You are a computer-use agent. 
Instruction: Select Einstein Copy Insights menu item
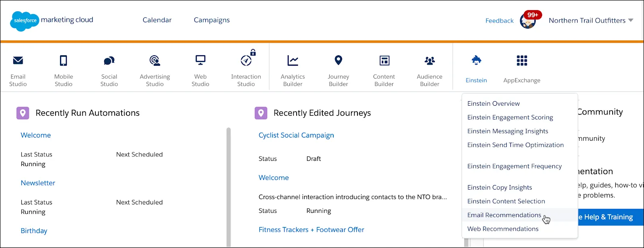coord(500,188)
